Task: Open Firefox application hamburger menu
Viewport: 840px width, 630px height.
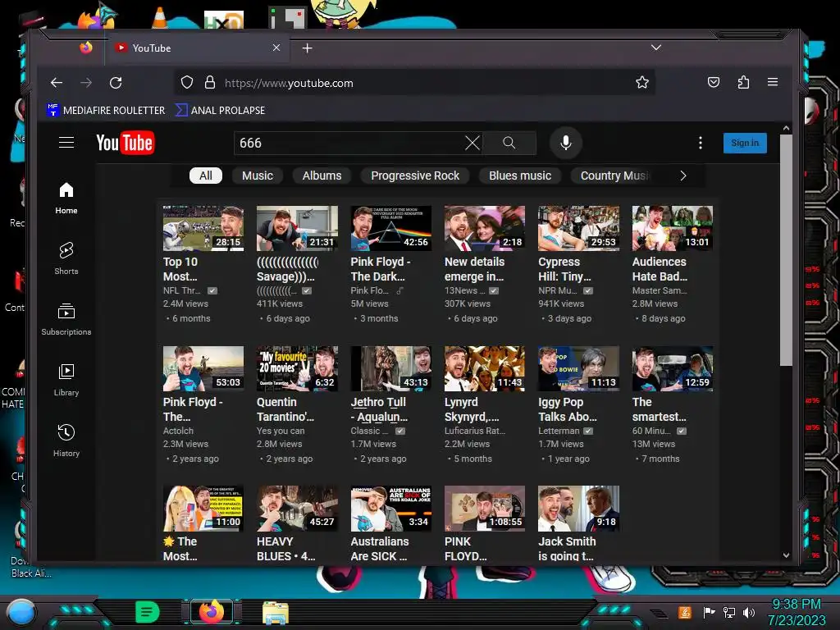Action: pos(773,82)
